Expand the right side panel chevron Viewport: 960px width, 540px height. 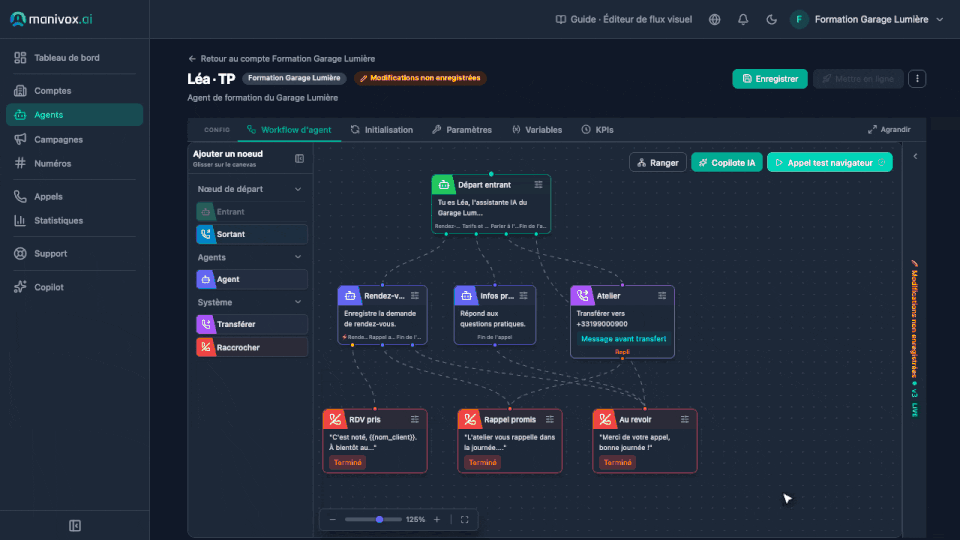click(915, 156)
